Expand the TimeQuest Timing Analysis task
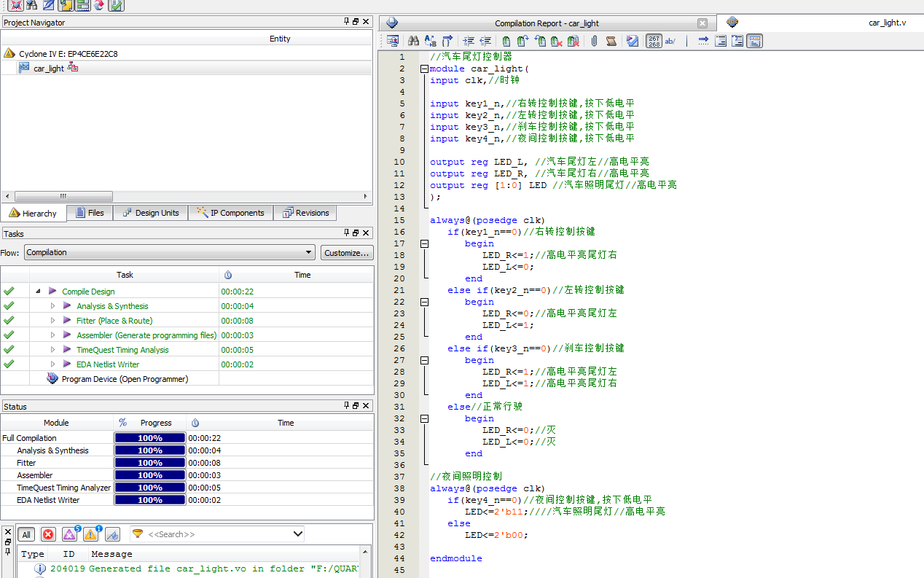 [52, 350]
